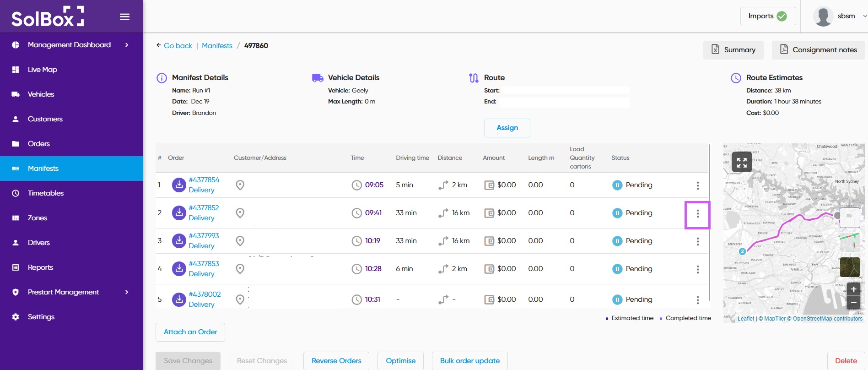868x370 pixels.
Task: Click delivery icon for order #4377853
Action: click(x=179, y=269)
